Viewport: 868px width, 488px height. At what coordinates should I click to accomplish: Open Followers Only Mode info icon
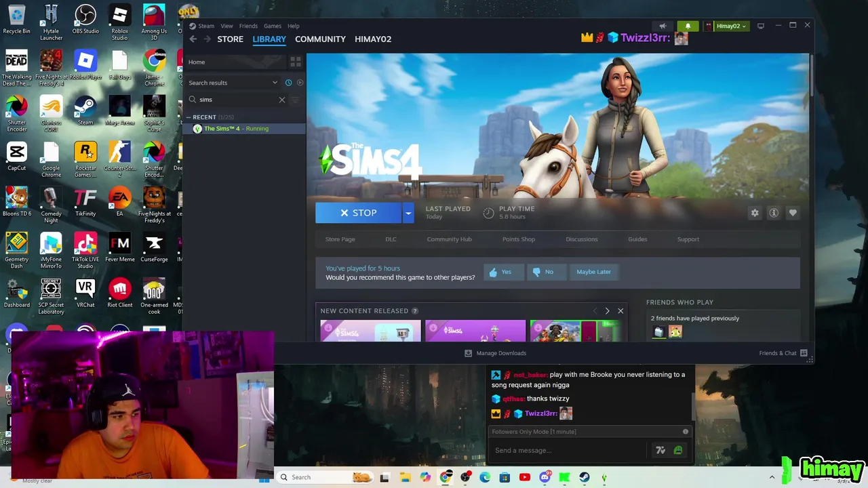[x=686, y=432]
